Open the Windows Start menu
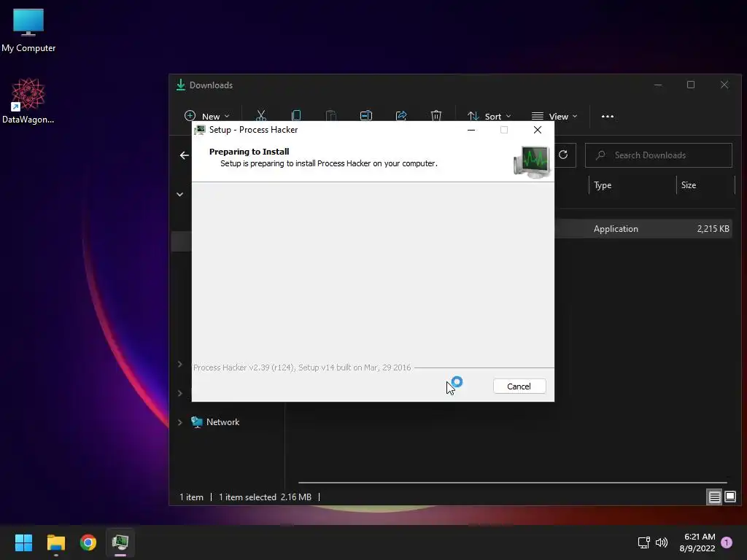The height and width of the screenshot is (560, 747). coord(23,542)
